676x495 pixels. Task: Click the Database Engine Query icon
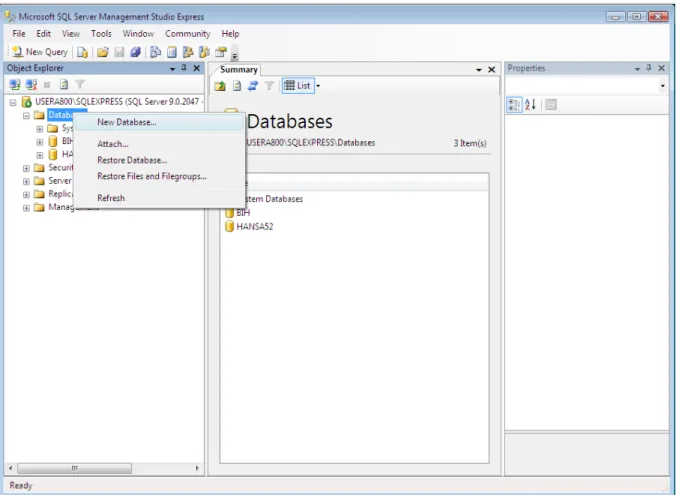82,52
